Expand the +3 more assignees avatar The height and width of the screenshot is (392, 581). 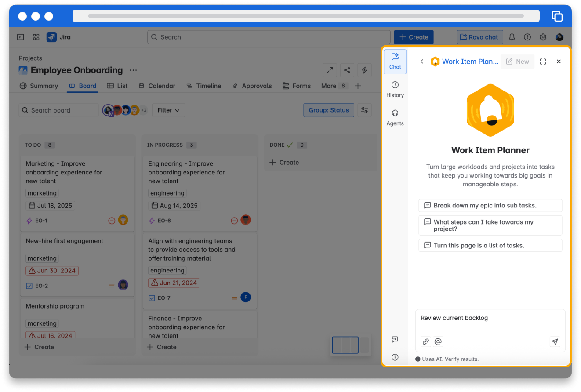(144, 110)
